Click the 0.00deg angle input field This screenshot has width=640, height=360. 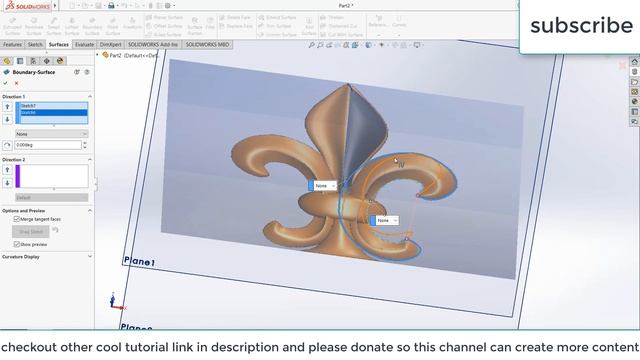[48, 145]
